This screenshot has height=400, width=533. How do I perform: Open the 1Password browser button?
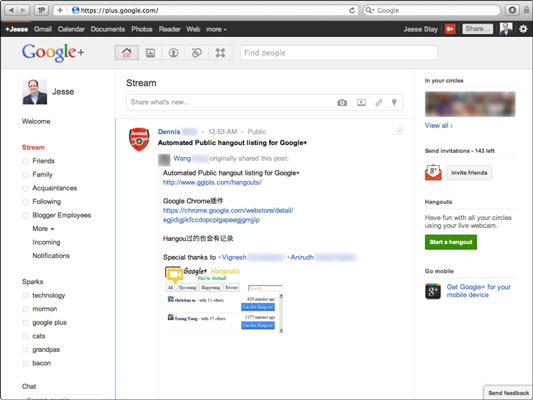(x=41, y=10)
